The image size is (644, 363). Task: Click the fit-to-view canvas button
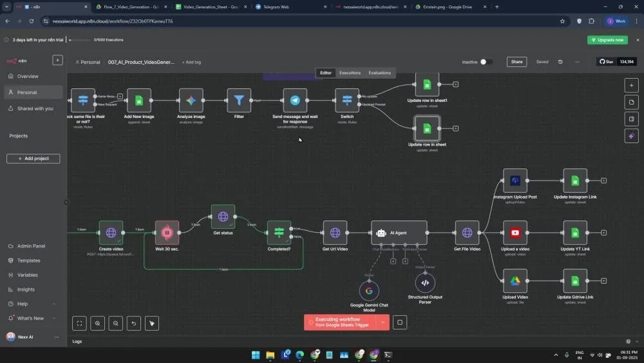pyautogui.click(x=79, y=323)
